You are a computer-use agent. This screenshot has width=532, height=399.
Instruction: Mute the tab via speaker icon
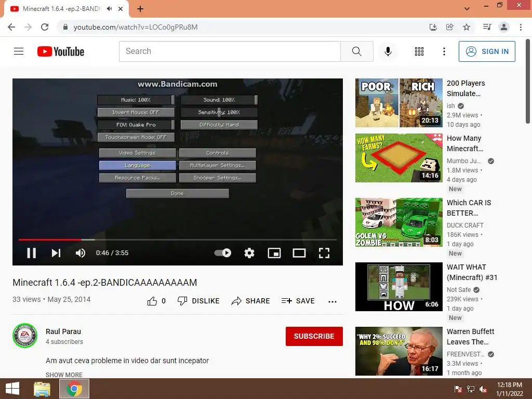tap(109, 9)
